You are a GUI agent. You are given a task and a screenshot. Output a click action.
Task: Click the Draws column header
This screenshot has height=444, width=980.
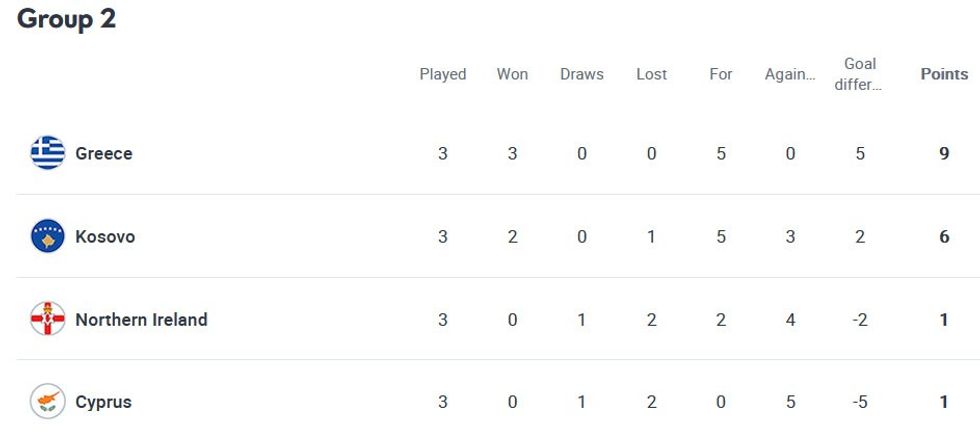tap(582, 74)
